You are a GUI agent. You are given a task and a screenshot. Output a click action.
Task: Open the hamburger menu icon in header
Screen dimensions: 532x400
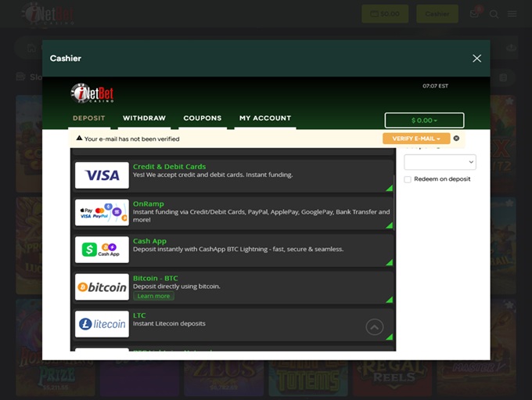[x=512, y=14]
